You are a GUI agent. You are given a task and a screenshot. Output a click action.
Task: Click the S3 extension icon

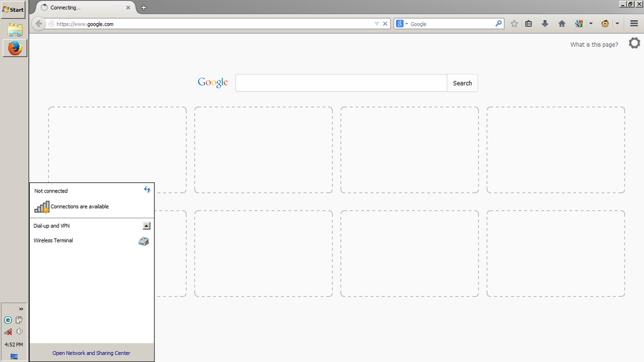point(579,24)
